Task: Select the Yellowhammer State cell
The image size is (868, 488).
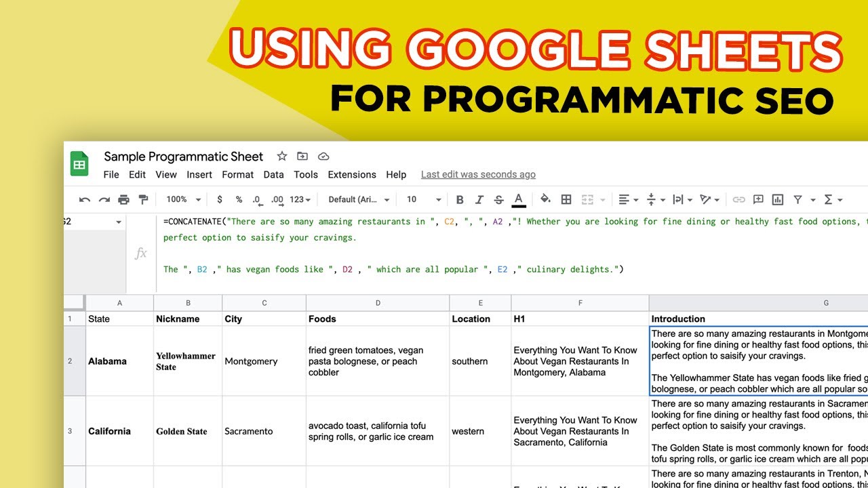Action: (x=188, y=361)
